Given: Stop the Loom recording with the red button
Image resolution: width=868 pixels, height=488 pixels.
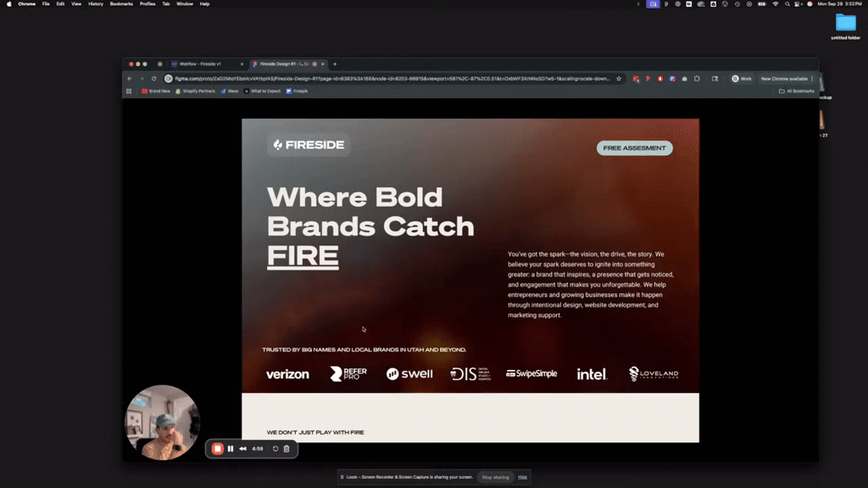Looking at the screenshot, I should tap(218, 449).
